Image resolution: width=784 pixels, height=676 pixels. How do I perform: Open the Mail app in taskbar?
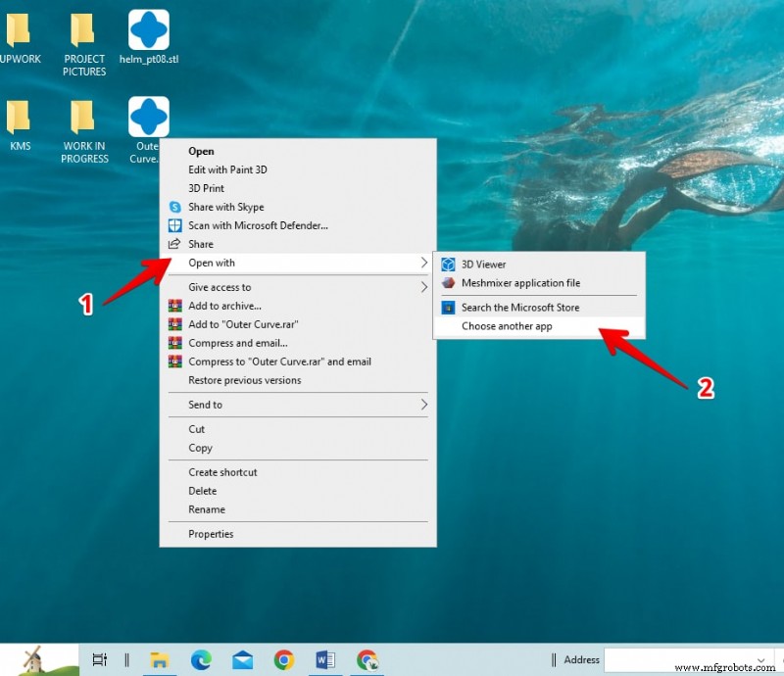point(242,660)
